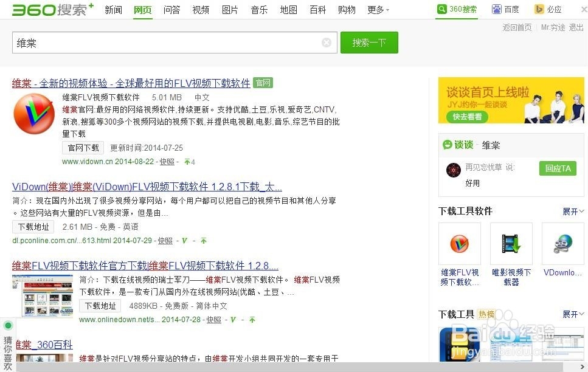Click the green V icon on onlinedown result
The width and height of the screenshot is (588, 372).
tap(233, 320)
